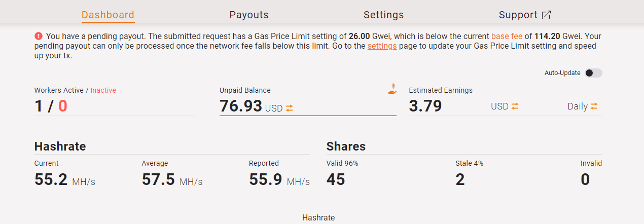Click the Current hashrate value of 55.2
Viewport: 644px width, 224px height.
coord(51,179)
